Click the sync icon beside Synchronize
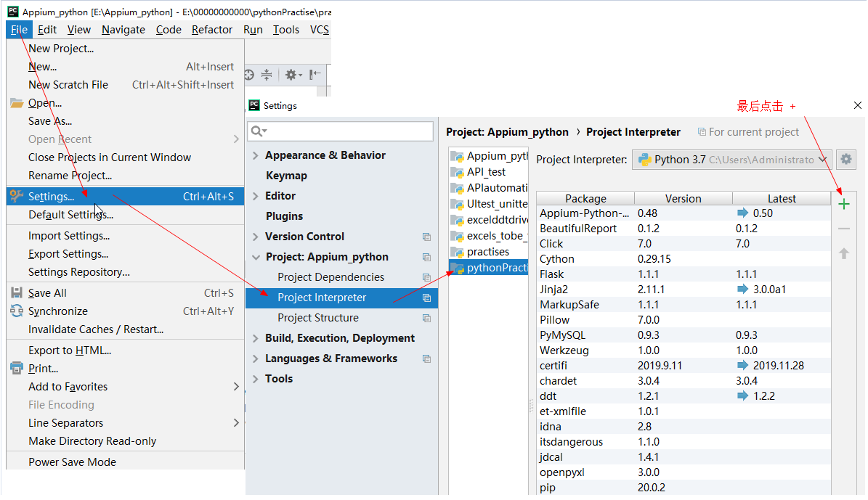The image size is (868, 500). point(17,311)
